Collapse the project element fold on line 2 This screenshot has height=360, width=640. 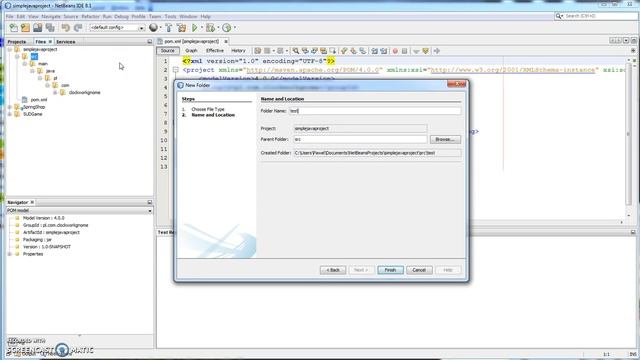pos(176,70)
